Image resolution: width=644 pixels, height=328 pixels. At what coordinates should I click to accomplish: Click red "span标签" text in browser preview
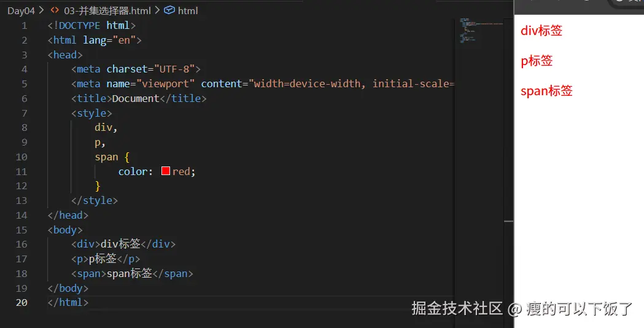pos(546,91)
